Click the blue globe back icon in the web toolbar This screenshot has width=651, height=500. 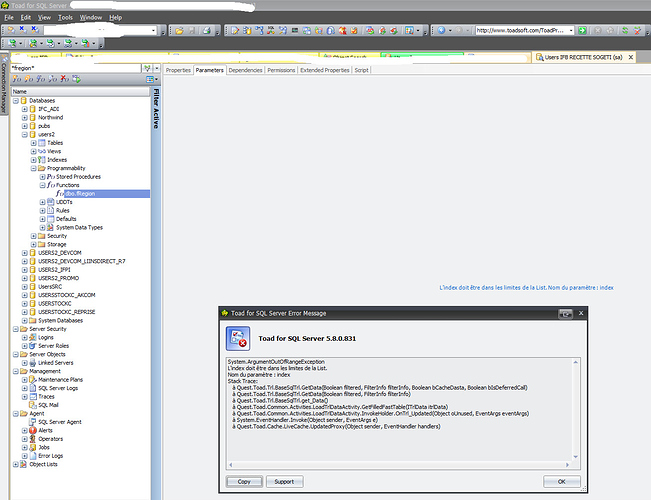point(441,30)
